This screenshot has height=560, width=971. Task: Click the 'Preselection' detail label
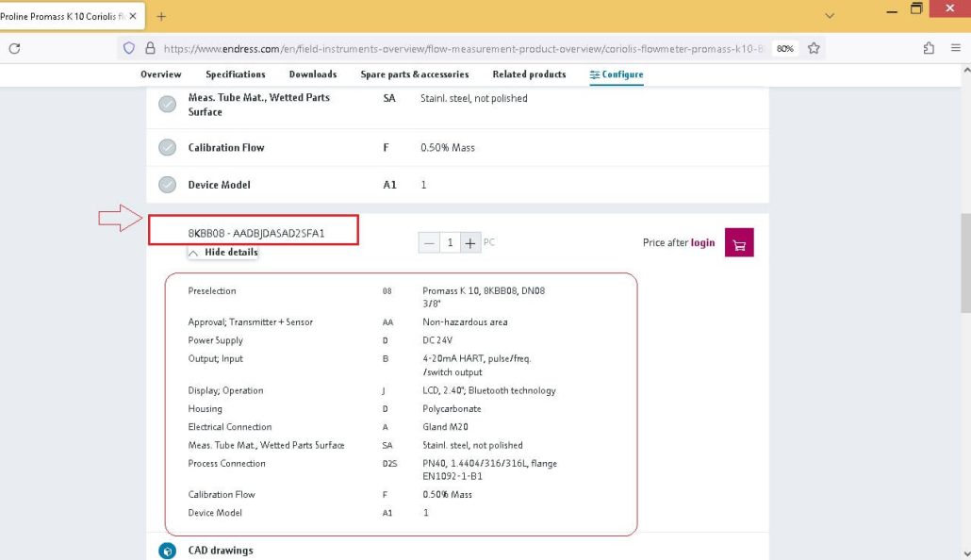click(212, 291)
